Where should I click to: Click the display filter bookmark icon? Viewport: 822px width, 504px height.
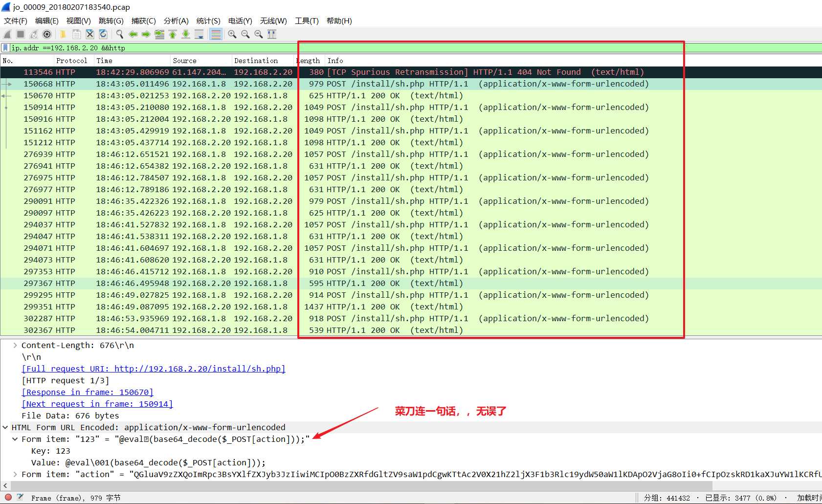point(5,47)
